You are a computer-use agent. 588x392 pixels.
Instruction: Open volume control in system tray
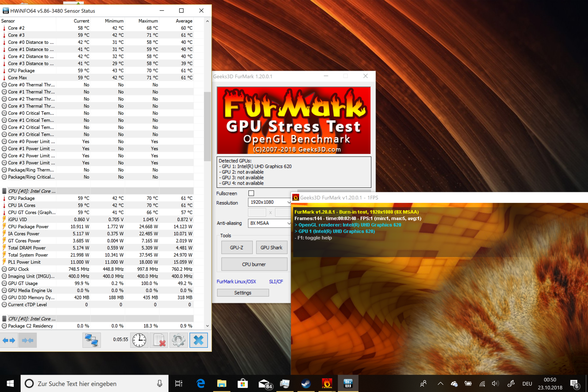pos(495,384)
